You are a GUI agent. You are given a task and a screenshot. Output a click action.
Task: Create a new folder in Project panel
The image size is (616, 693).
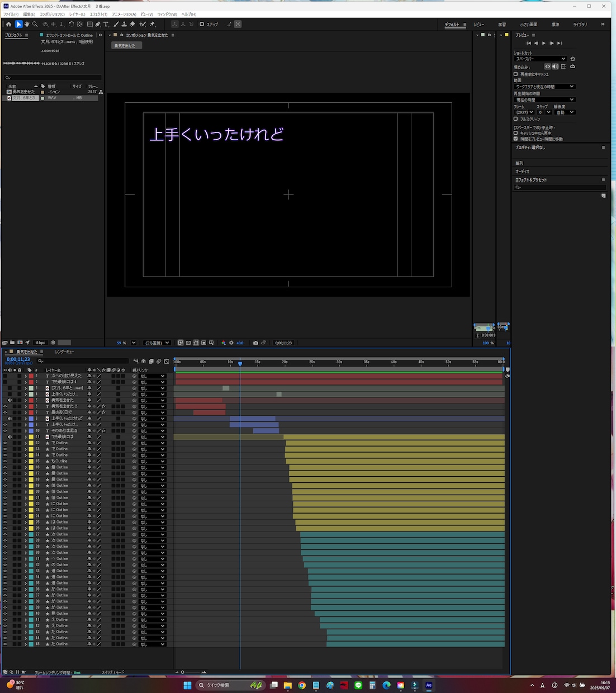[x=12, y=343]
